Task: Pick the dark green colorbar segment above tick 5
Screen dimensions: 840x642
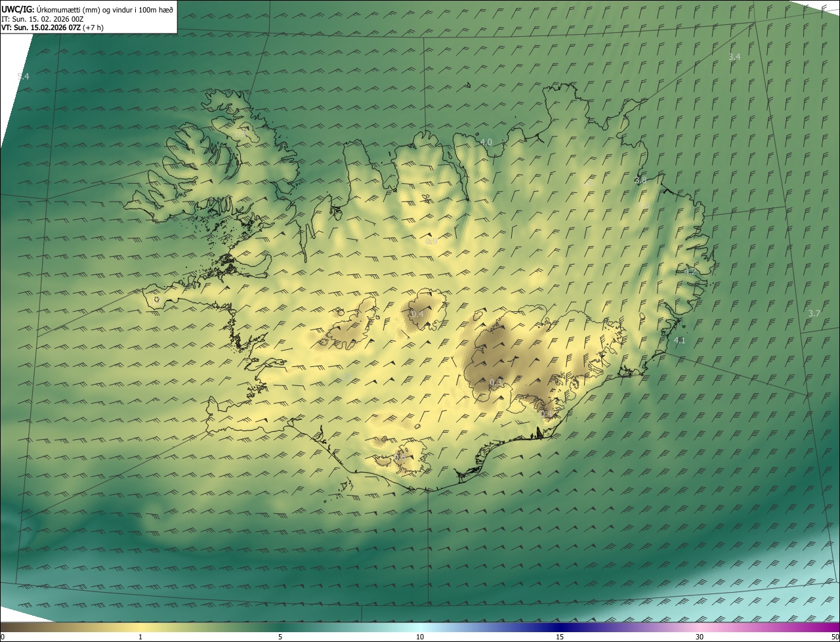Action: click(280, 628)
